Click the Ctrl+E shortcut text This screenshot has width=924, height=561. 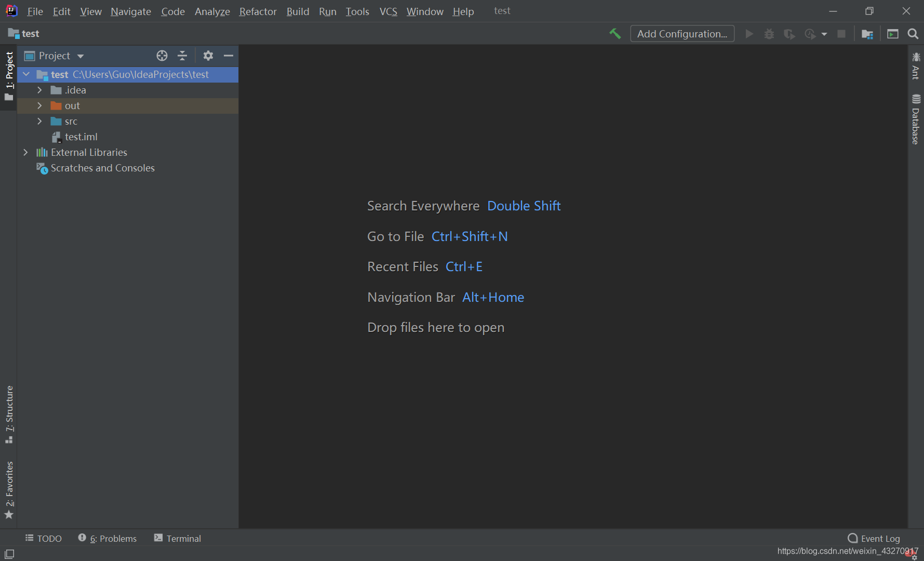pos(464,266)
